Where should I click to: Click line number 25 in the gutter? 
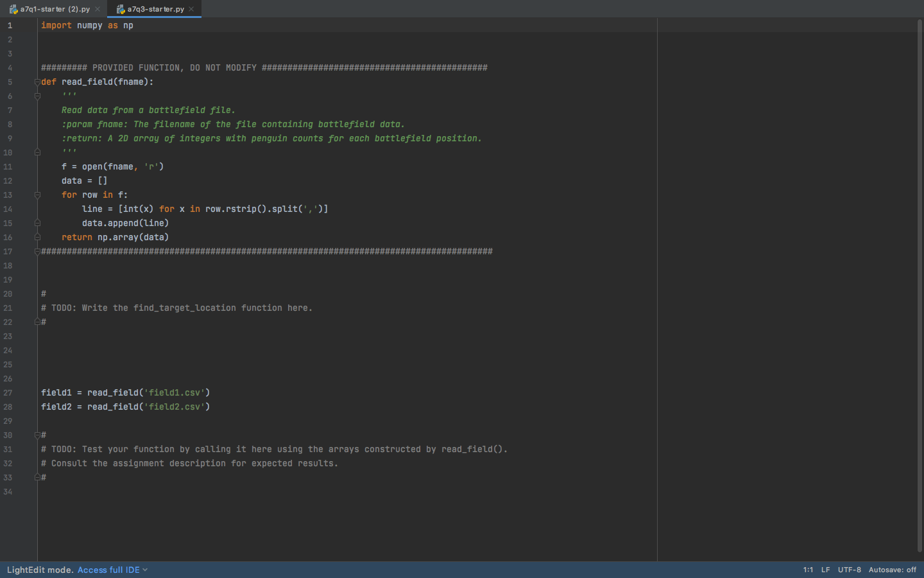tap(8, 365)
